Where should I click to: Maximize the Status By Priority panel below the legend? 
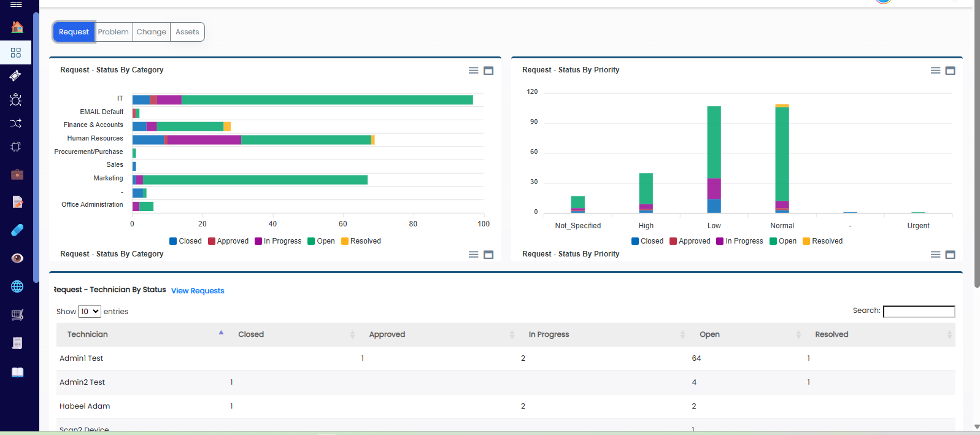[950, 255]
